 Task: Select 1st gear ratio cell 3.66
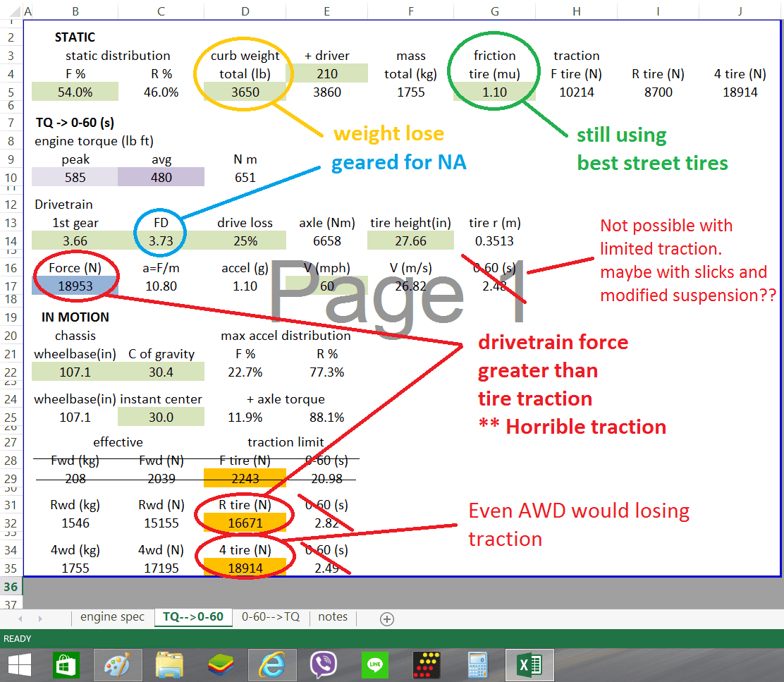tap(75, 240)
